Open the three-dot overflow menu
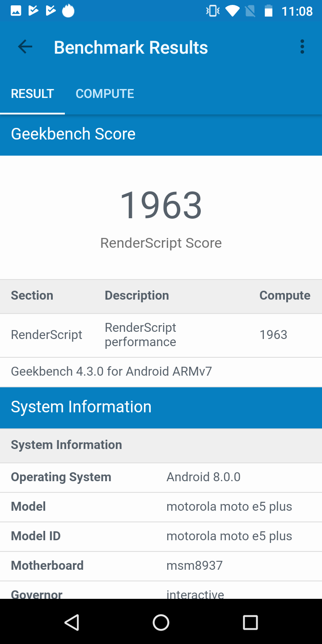Screen dimensions: 322x644 pos(302,47)
